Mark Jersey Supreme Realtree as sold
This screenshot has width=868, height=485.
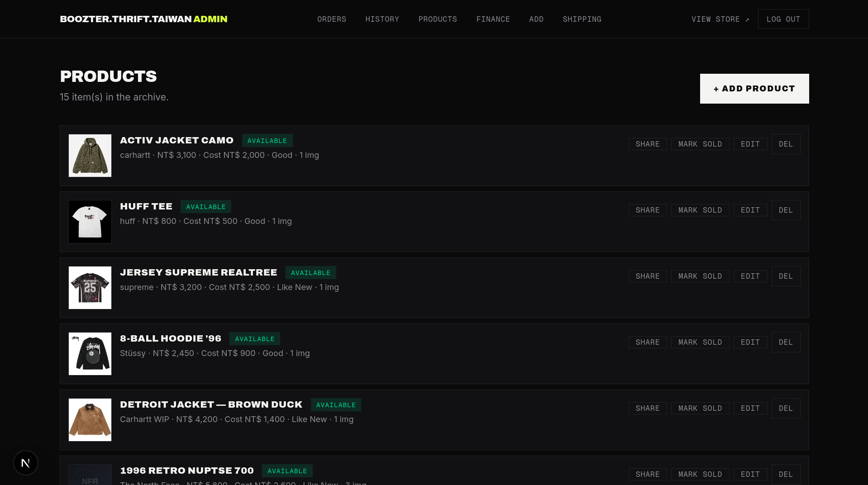(x=700, y=276)
